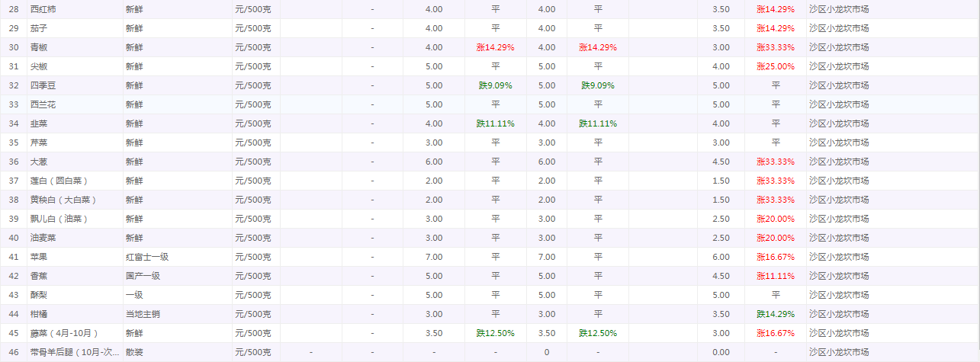The image size is (980, 362).
Task: Click the 带骨羊后腿 product name cell
Action: pos(74,352)
